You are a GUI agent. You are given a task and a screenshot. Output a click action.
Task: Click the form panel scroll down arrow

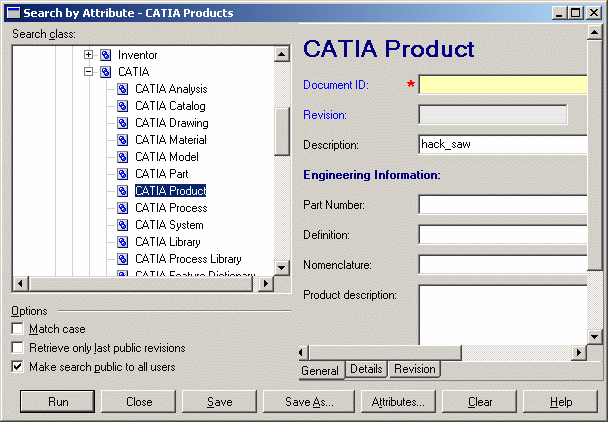594,337
